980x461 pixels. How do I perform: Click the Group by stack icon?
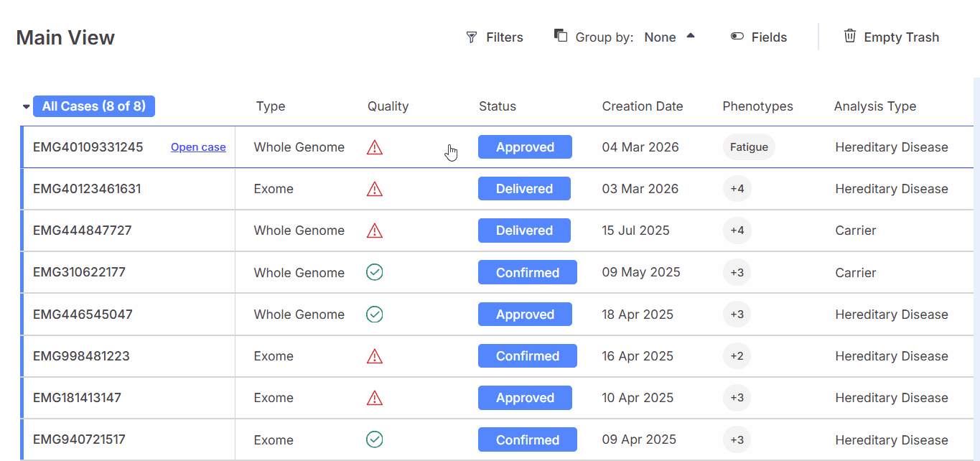coord(561,36)
